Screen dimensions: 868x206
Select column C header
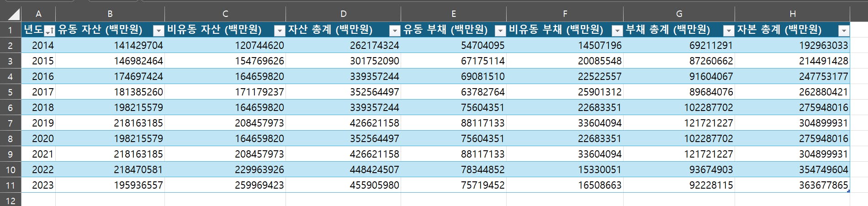tap(225, 14)
